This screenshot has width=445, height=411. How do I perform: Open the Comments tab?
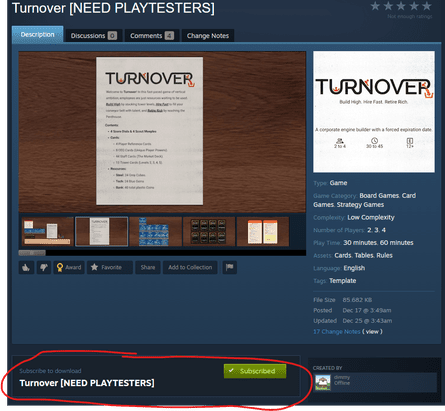(152, 36)
